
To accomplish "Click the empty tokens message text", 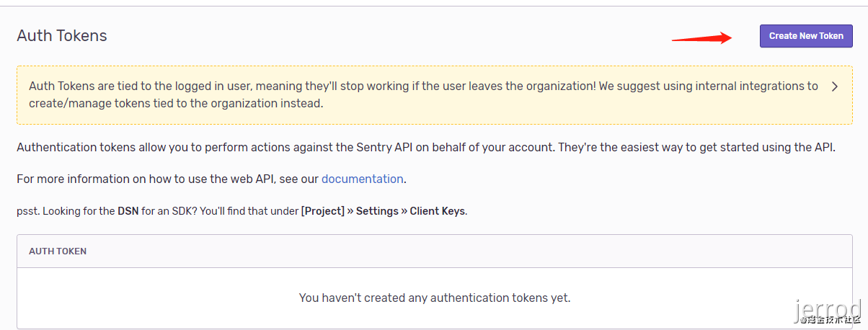I will pos(434,298).
